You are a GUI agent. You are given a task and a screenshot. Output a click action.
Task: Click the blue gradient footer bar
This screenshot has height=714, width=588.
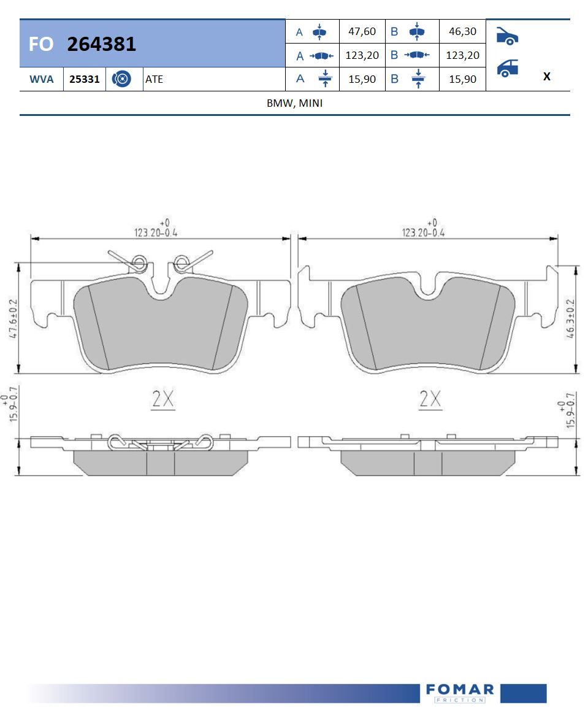(x=221, y=693)
